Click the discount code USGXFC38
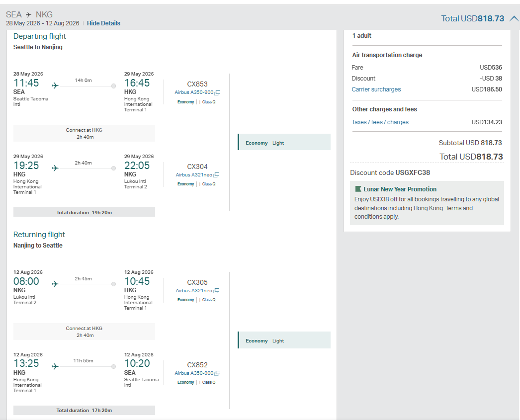 412,173
